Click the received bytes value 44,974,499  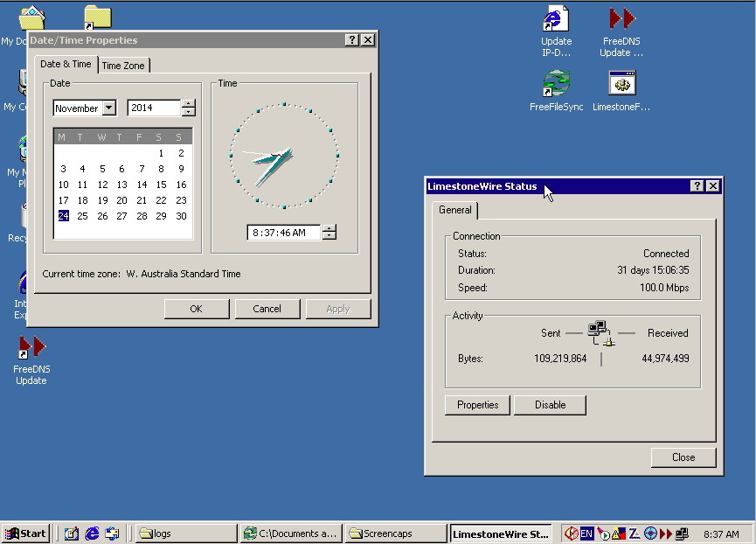tap(665, 359)
